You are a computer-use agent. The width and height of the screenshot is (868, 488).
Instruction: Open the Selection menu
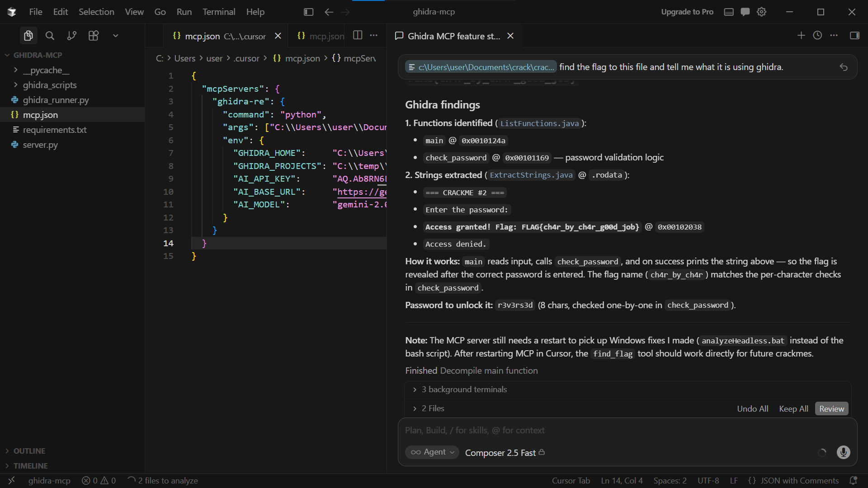96,12
